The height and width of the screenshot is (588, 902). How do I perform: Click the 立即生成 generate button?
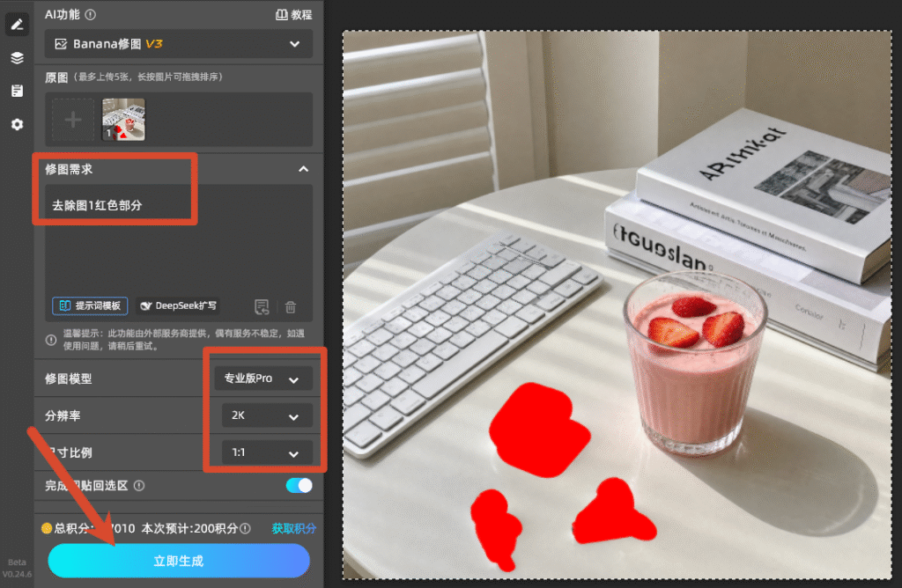click(x=179, y=561)
